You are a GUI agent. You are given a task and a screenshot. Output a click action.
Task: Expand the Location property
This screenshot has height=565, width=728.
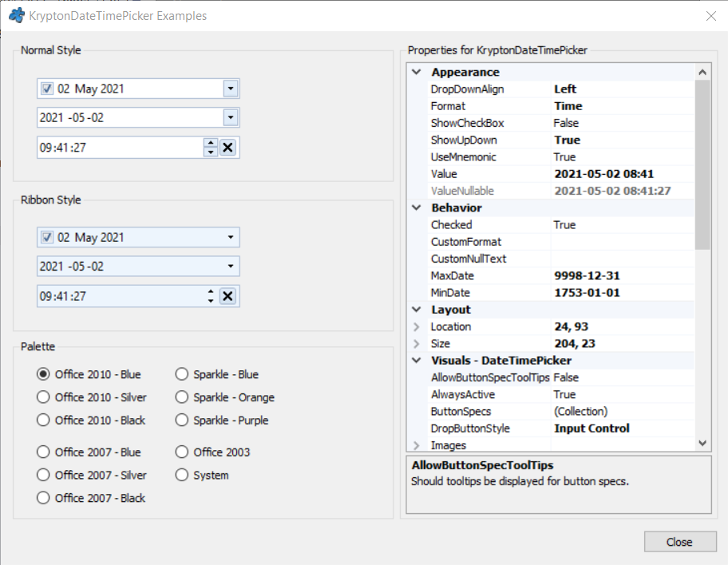coord(417,326)
